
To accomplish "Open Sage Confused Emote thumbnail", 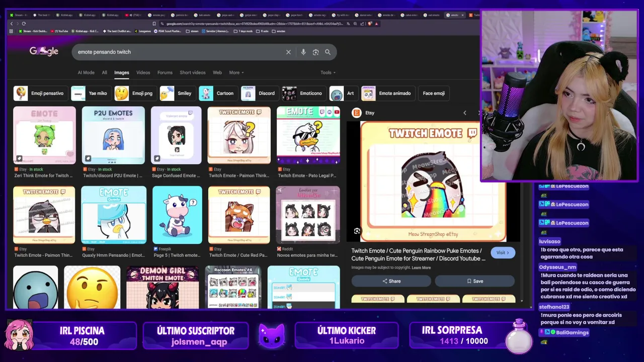I will 176,135.
